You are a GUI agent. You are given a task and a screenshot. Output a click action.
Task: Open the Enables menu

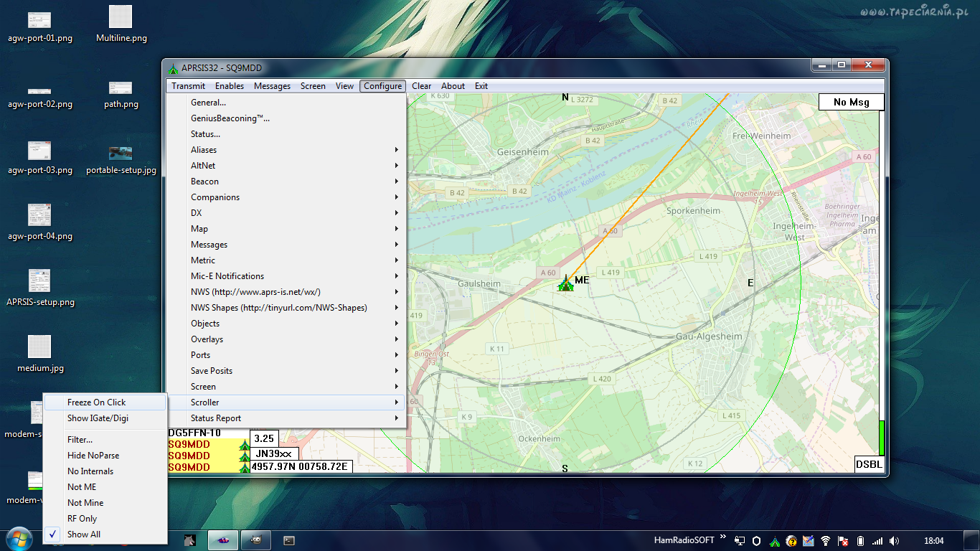[x=230, y=86]
